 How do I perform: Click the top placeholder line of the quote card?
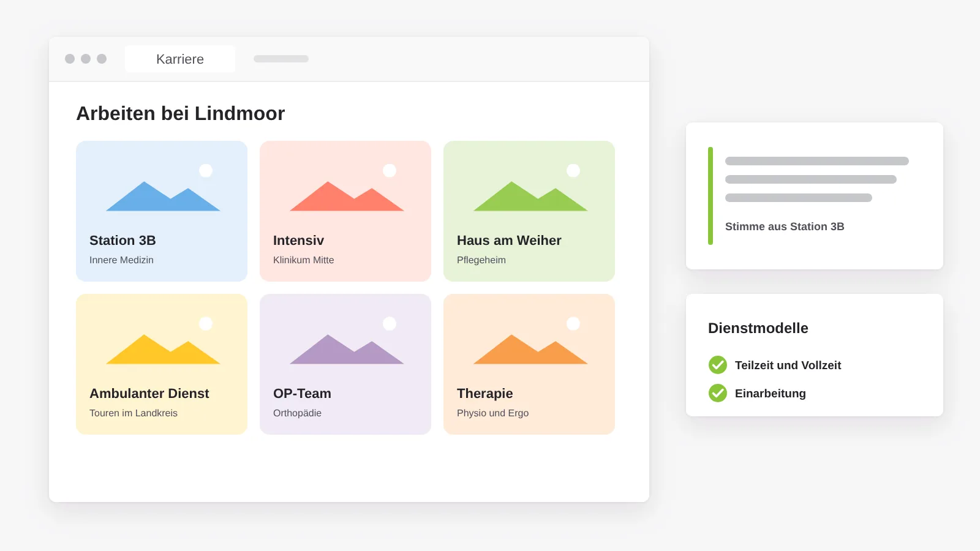pyautogui.click(x=817, y=161)
